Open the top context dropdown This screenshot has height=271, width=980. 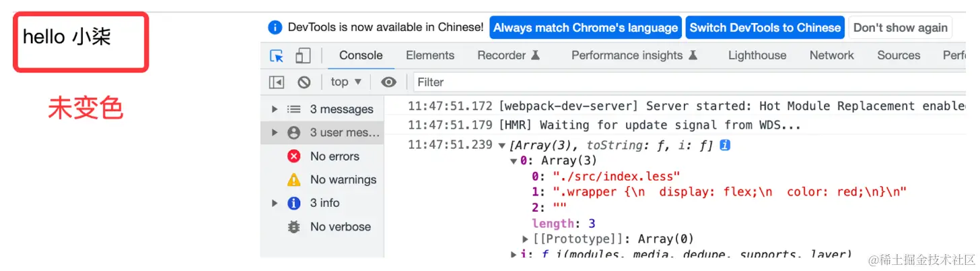coord(346,82)
